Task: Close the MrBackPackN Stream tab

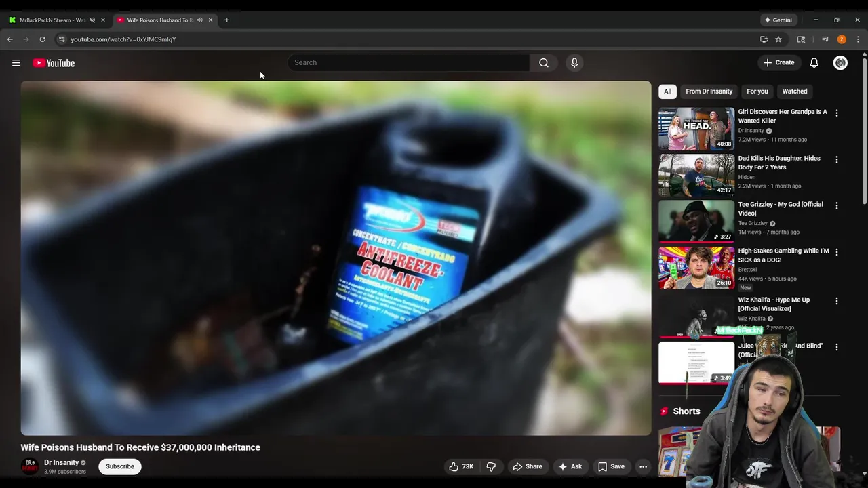Action: coord(103,20)
